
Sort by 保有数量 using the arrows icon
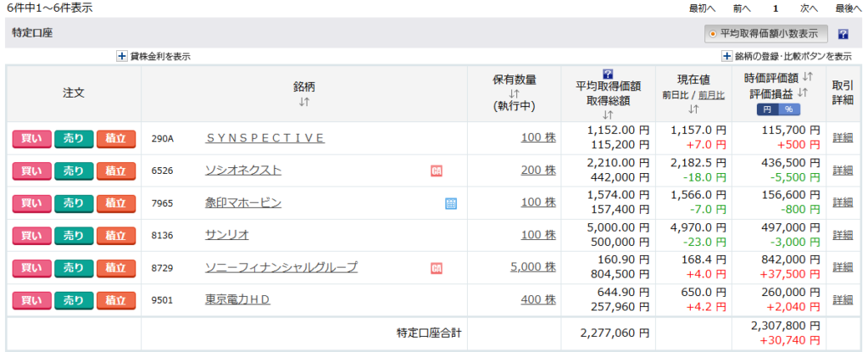[x=514, y=93]
